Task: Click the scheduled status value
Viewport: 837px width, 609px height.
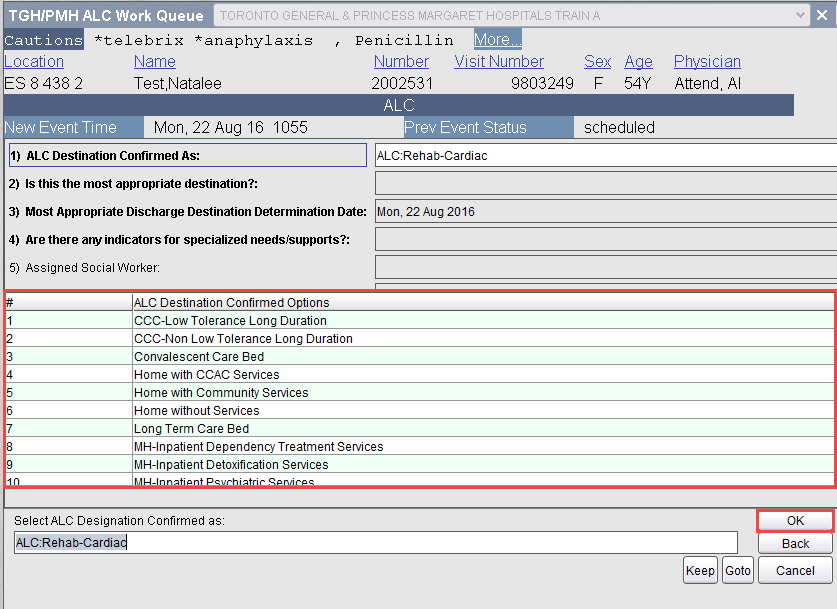Action: coord(619,127)
